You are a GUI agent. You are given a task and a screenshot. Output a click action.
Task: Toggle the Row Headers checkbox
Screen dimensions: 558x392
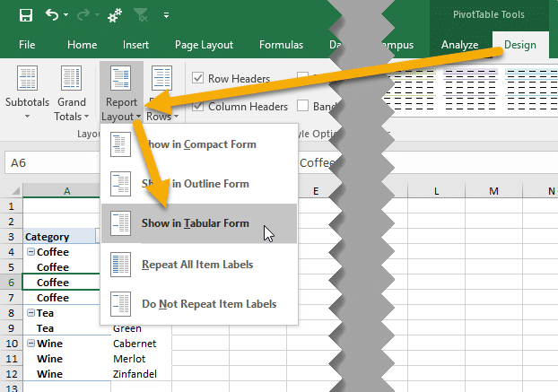pos(198,79)
